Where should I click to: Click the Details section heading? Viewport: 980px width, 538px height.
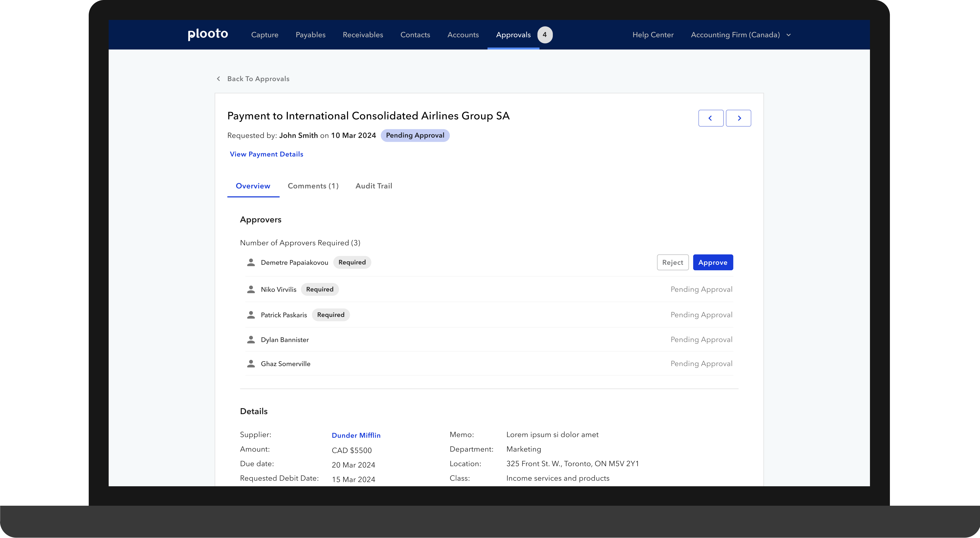254,411
